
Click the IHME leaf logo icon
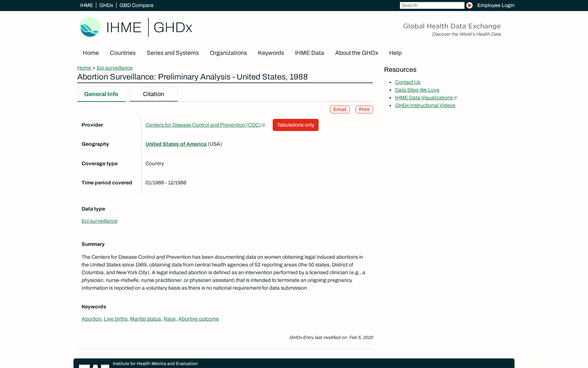pos(90,27)
